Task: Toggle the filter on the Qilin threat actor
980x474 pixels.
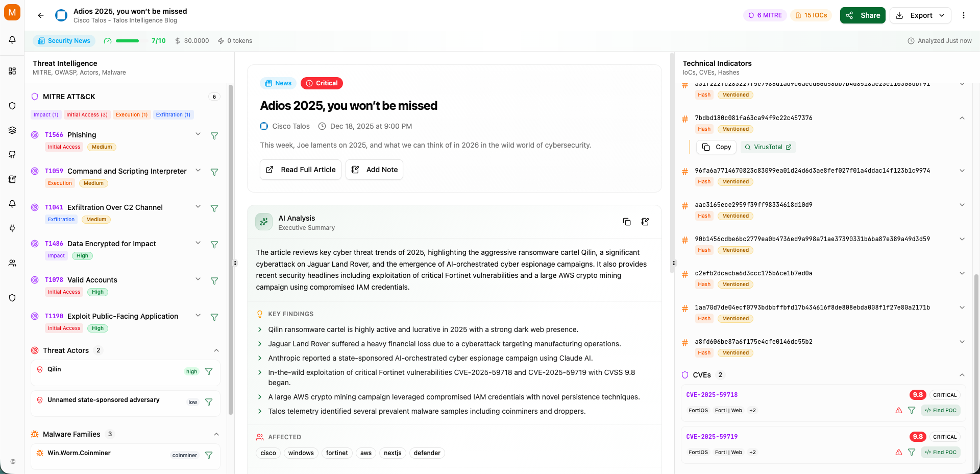Action: (209, 371)
